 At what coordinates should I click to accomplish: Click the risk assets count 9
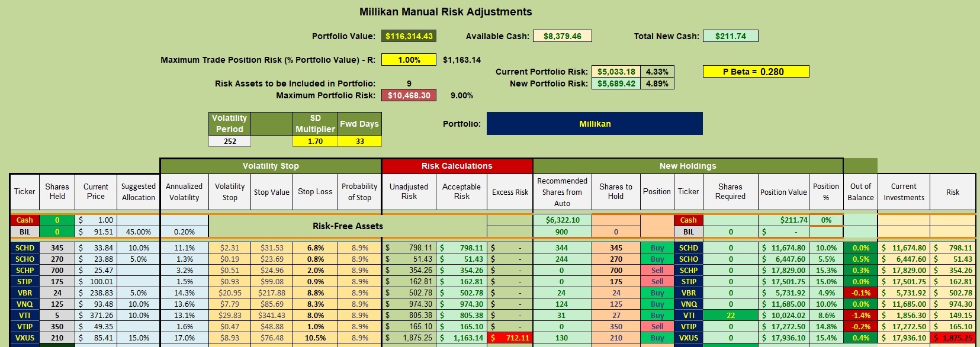(409, 83)
